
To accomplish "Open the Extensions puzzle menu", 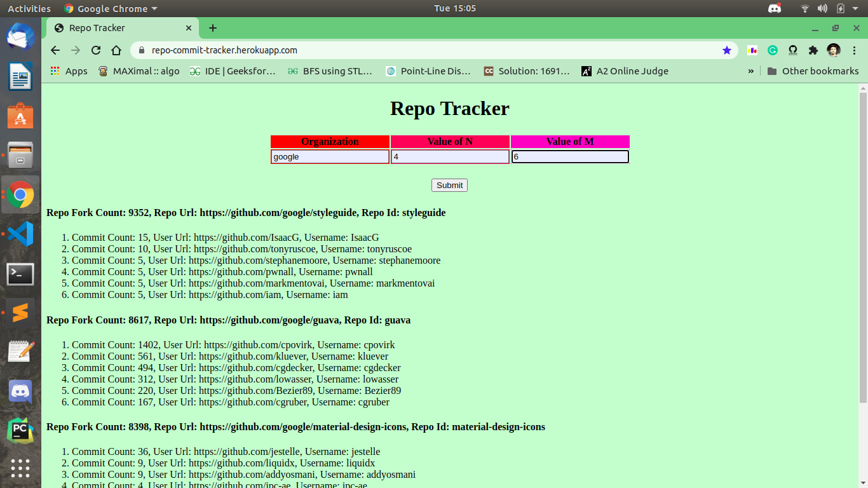I will [813, 50].
